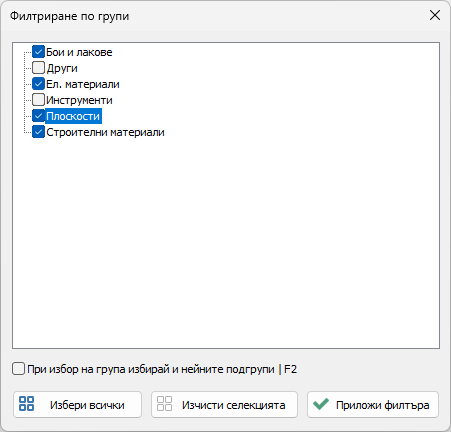Enable selecting subgroups with group option
The width and height of the screenshot is (451, 432).
tap(18, 369)
